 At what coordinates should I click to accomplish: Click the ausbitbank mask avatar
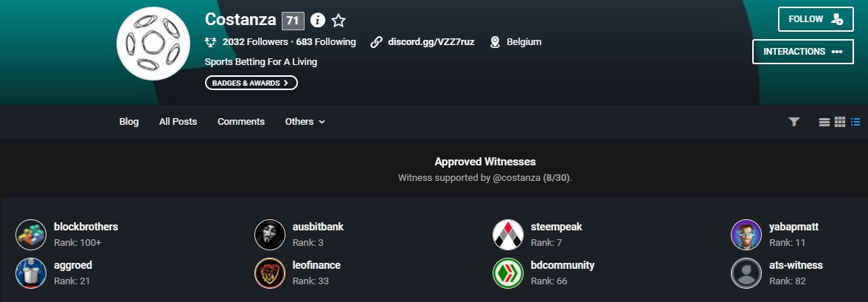click(x=270, y=235)
